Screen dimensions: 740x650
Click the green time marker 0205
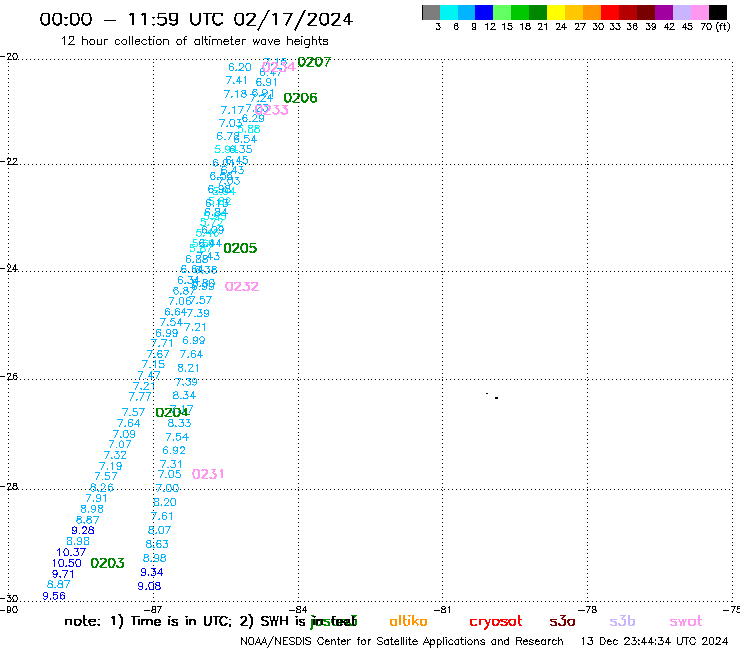coord(240,248)
